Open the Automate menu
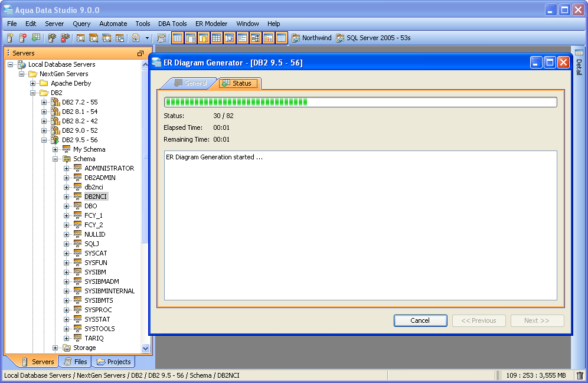 pos(113,24)
